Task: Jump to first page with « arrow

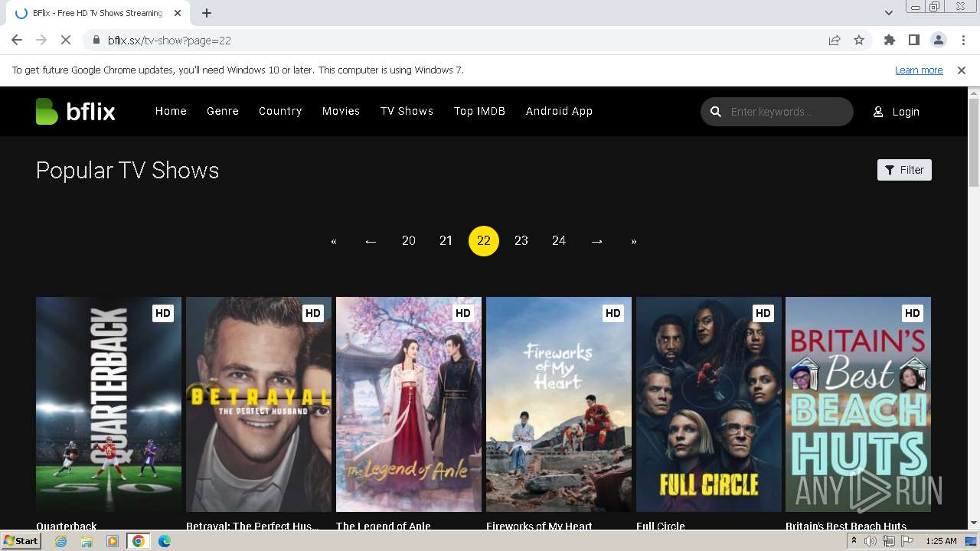Action: (334, 241)
